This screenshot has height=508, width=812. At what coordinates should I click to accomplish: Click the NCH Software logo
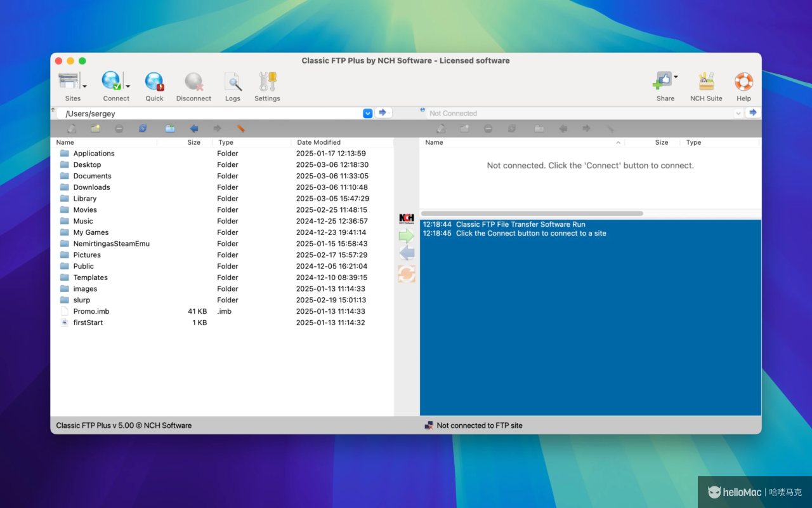click(407, 219)
